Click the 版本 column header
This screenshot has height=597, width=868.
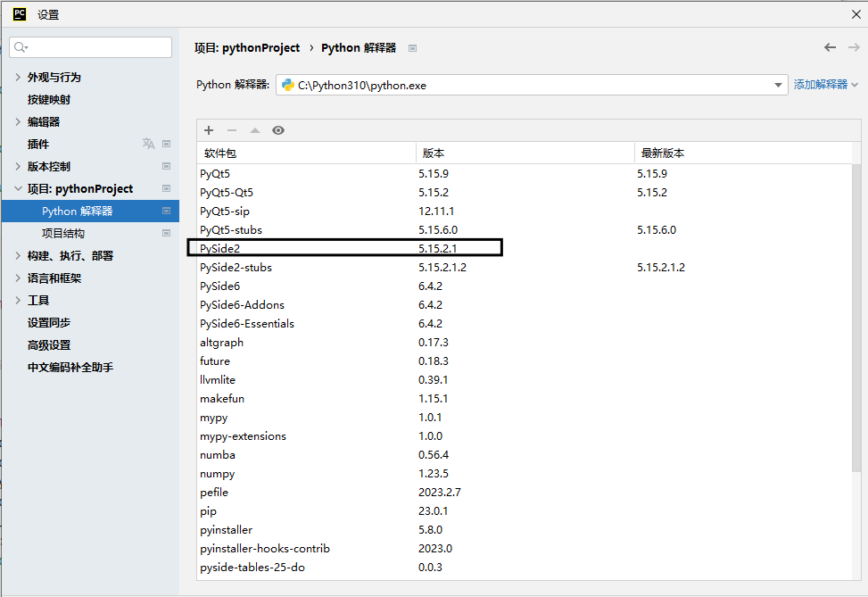click(525, 153)
